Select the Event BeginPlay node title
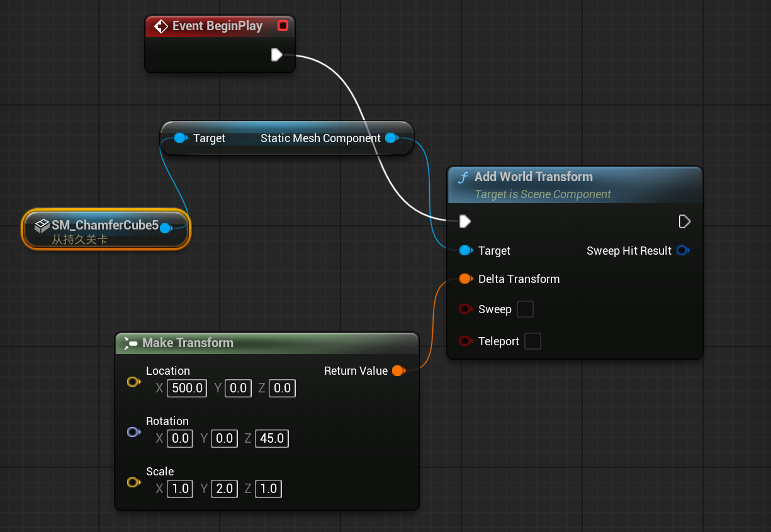This screenshot has height=532, width=771. [217, 26]
